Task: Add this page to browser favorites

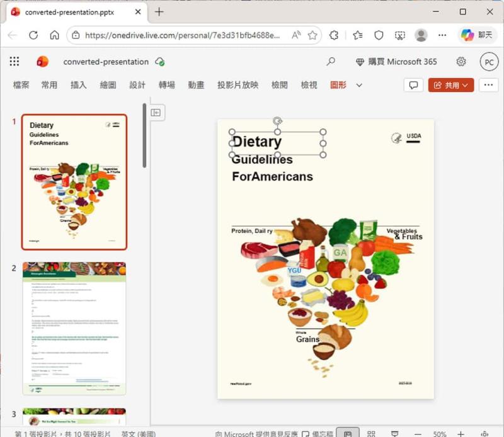Action: (312, 36)
